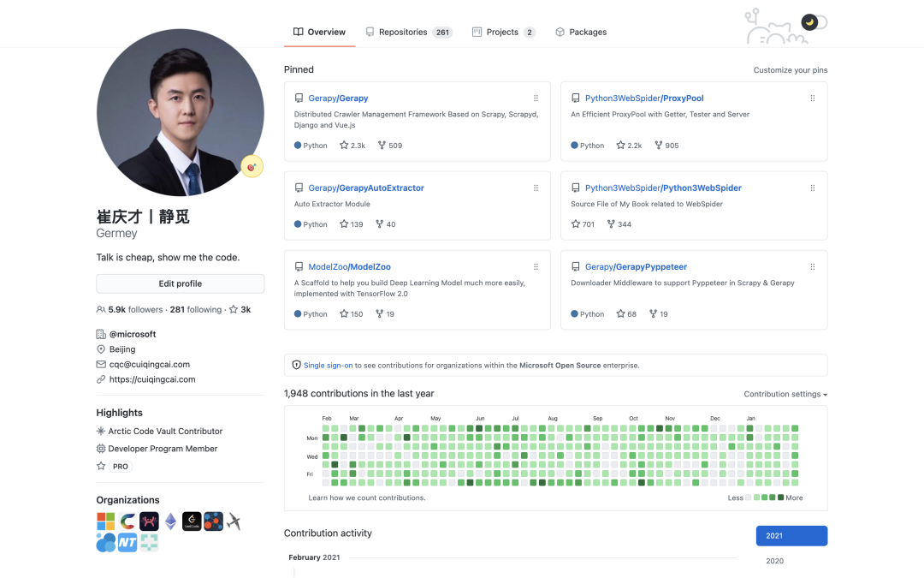The height and width of the screenshot is (578, 924).
Task: Click stars count on Gerapy/Gerapy card
Action: 352,146
